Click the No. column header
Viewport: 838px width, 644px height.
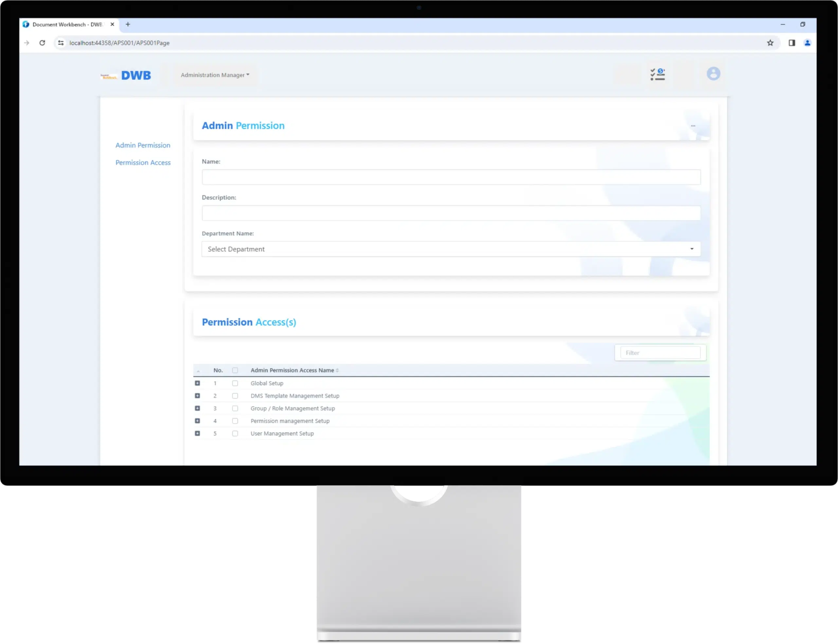[x=218, y=370]
